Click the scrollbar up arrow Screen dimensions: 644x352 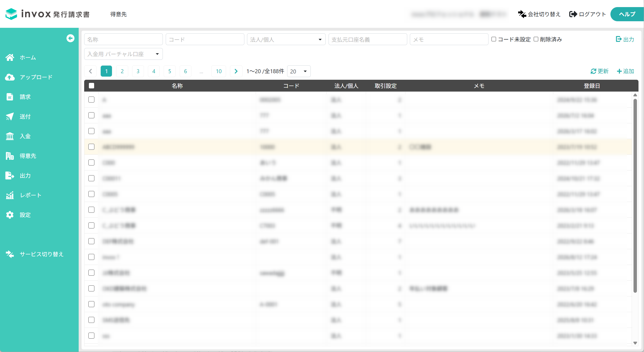[635, 95]
